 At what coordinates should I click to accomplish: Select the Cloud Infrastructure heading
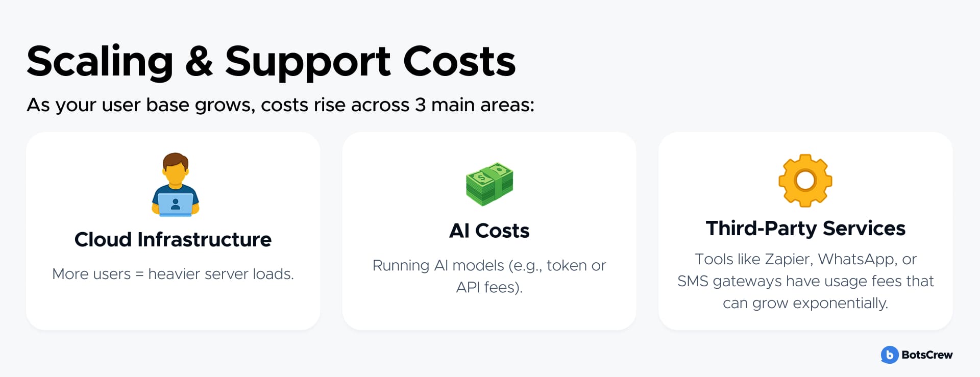point(173,239)
